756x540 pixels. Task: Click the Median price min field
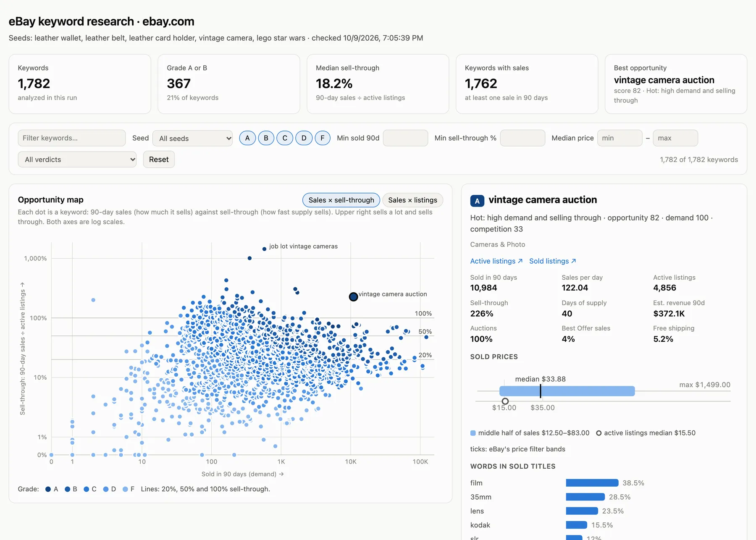coord(619,138)
